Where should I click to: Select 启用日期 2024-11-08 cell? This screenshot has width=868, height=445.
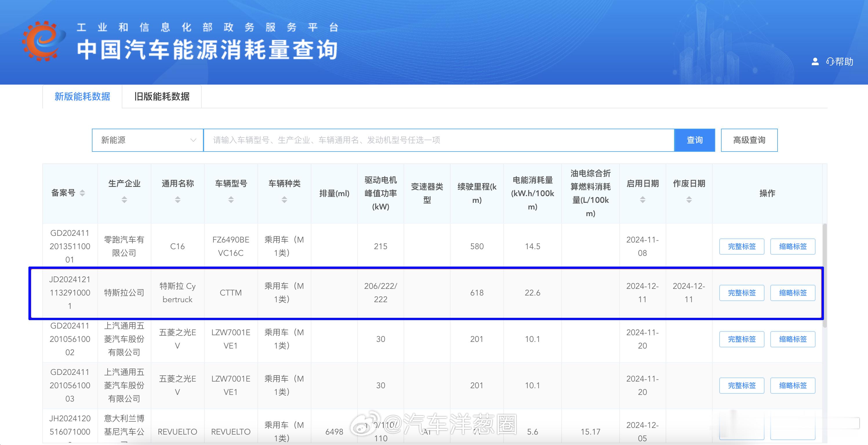(642, 246)
